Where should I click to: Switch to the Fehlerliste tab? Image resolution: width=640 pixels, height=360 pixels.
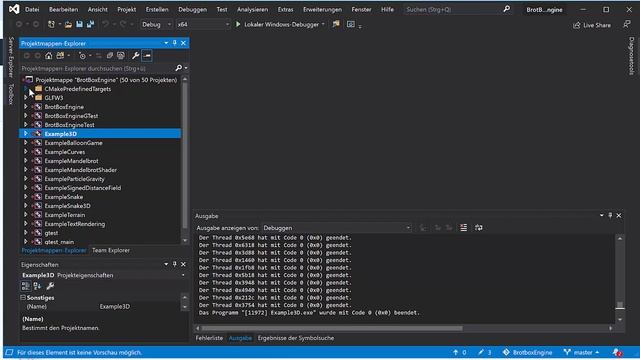point(209,338)
